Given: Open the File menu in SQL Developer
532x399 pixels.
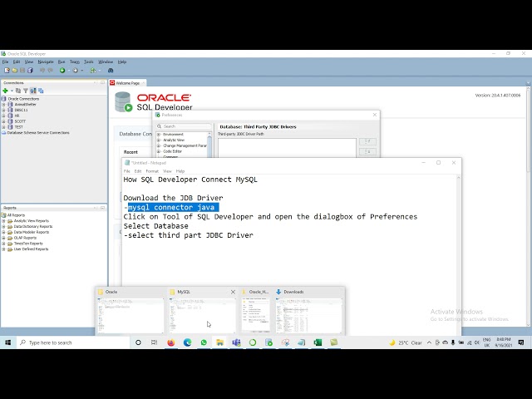Looking at the screenshot, I should tap(6, 62).
